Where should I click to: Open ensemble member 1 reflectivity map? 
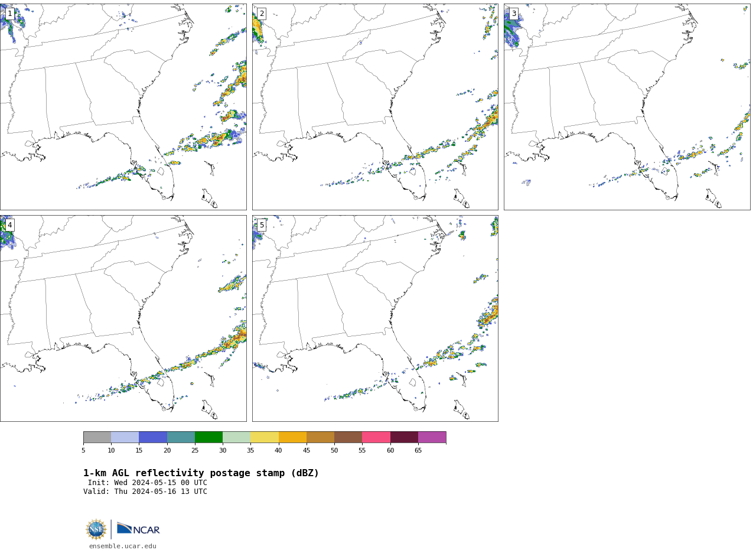click(x=123, y=107)
